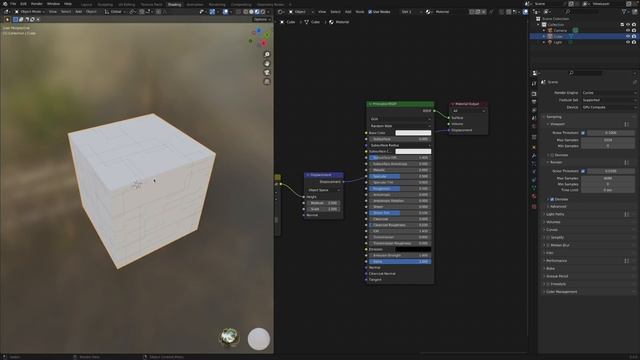The width and height of the screenshot is (640, 360).
Task: Open the viewport Options button
Action: pyautogui.click(x=261, y=19)
